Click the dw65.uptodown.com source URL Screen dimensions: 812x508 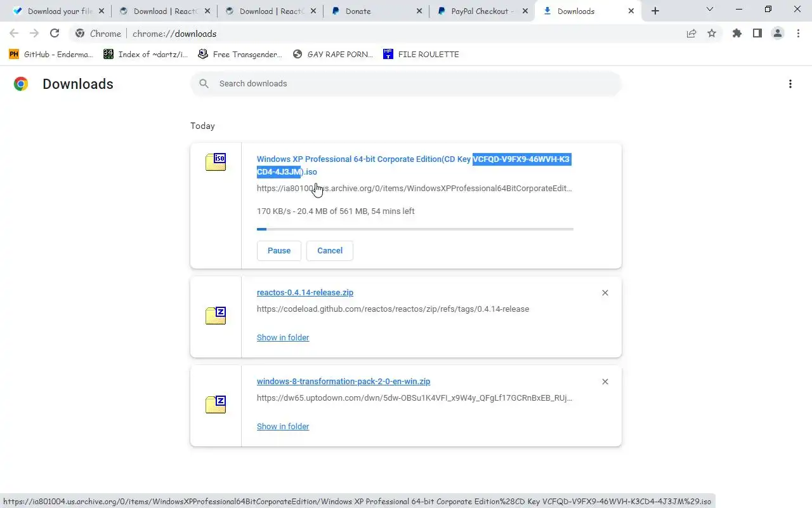pos(414,398)
